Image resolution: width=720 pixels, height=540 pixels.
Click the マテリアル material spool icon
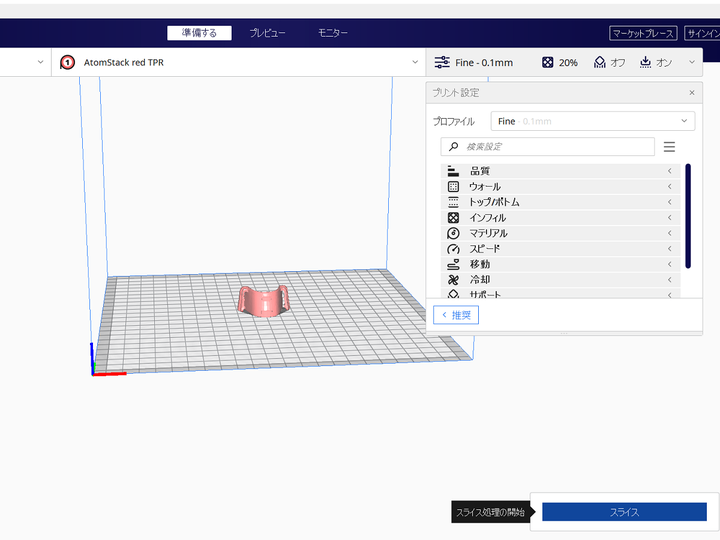pos(453,233)
